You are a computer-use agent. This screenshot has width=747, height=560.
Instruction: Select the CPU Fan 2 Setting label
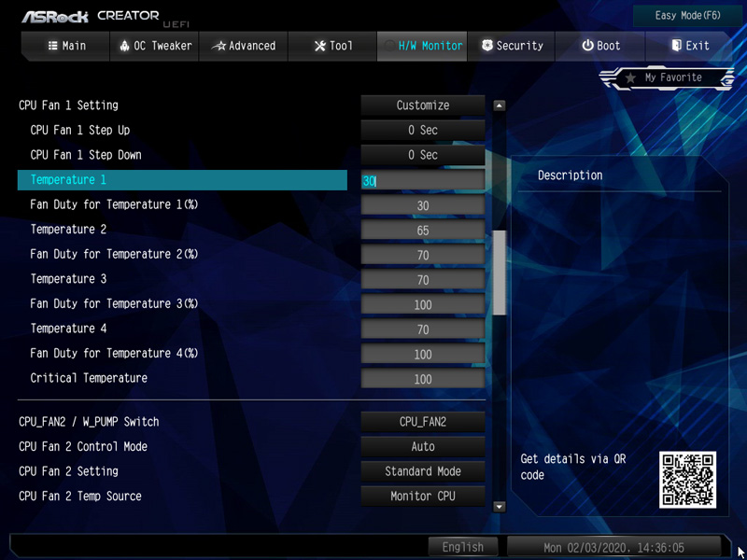point(68,471)
